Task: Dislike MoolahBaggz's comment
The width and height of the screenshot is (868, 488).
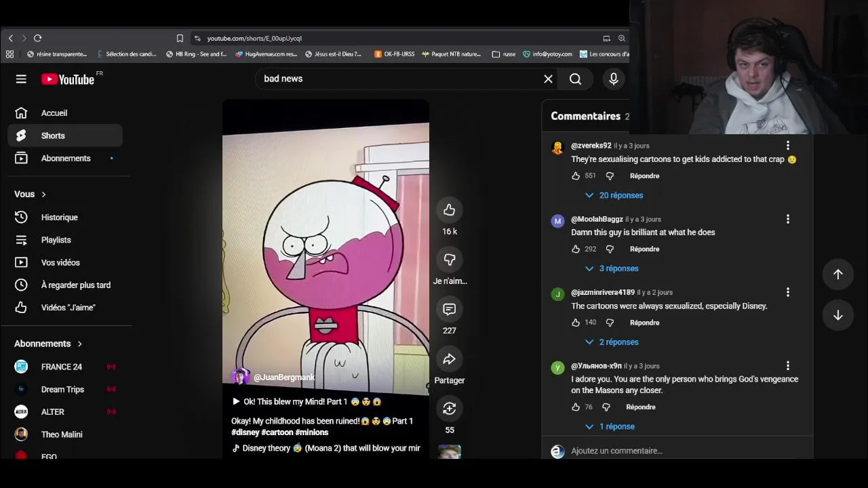Action: click(610, 249)
